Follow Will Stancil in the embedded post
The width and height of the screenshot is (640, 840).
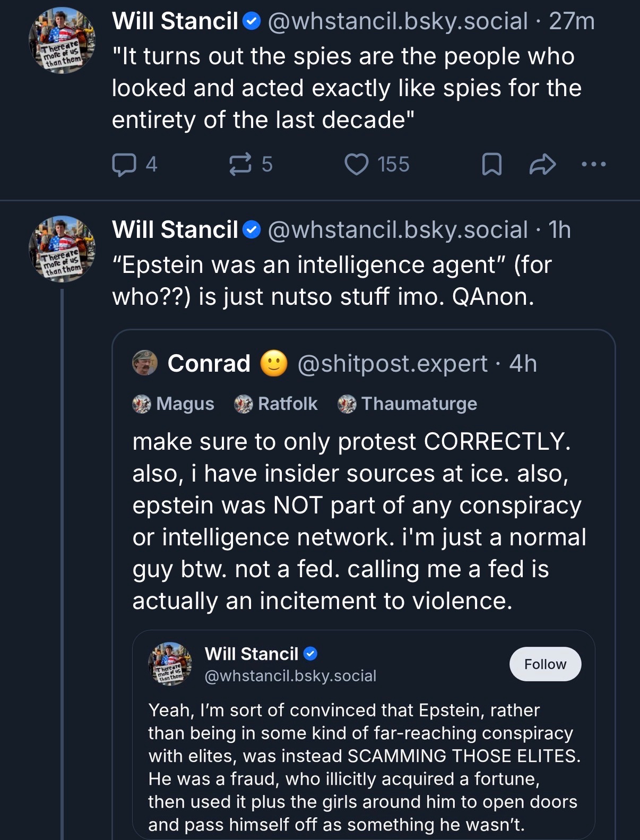click(x=545, y=664)
